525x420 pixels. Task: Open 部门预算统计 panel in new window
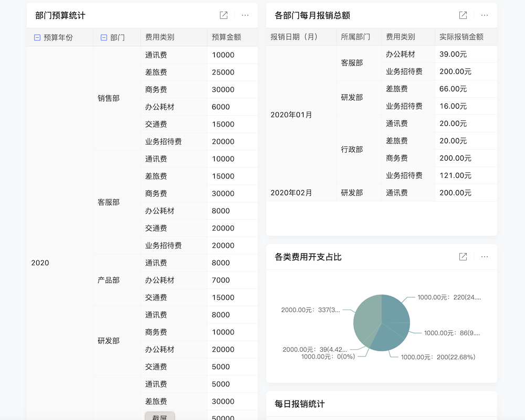223,15
